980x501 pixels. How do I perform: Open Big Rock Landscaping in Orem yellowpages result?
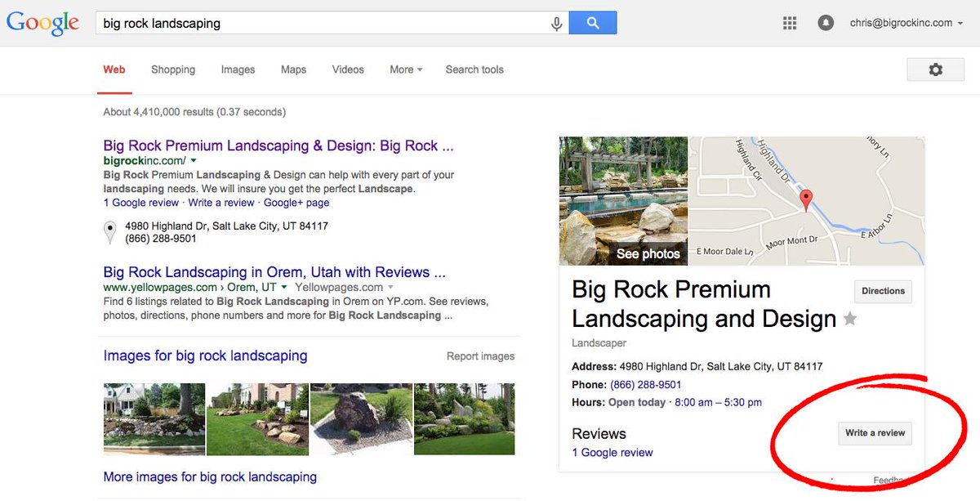click(x=274, y=272)
